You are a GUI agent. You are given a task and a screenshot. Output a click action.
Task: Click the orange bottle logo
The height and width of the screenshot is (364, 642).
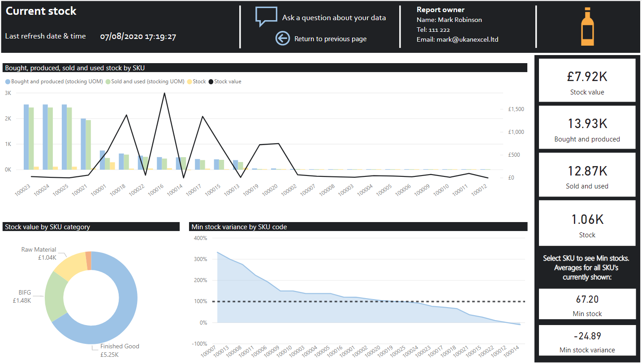point(587,26)
